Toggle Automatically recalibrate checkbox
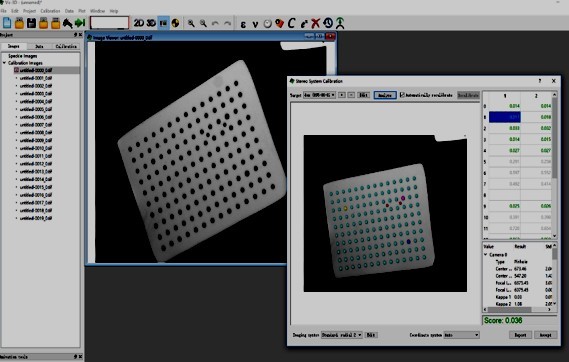 coord(402,95)
